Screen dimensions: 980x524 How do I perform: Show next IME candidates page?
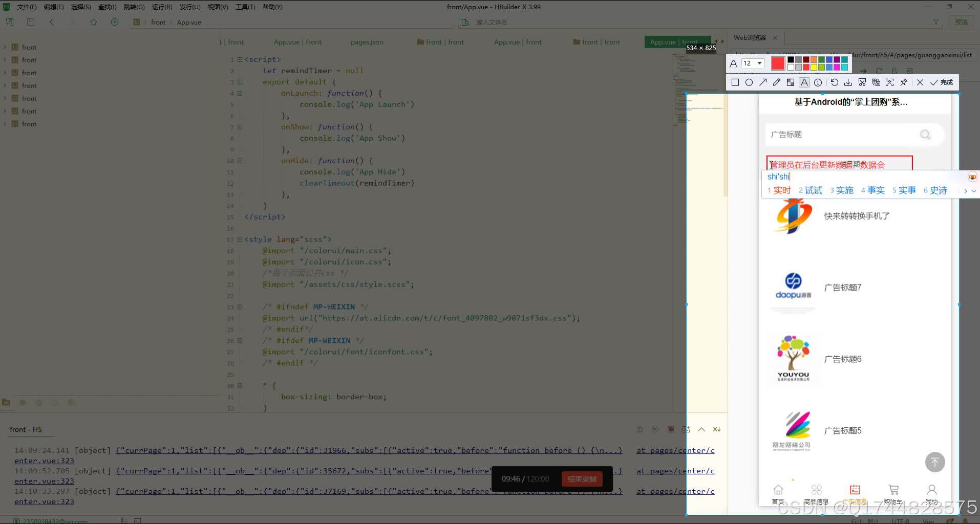965,191
